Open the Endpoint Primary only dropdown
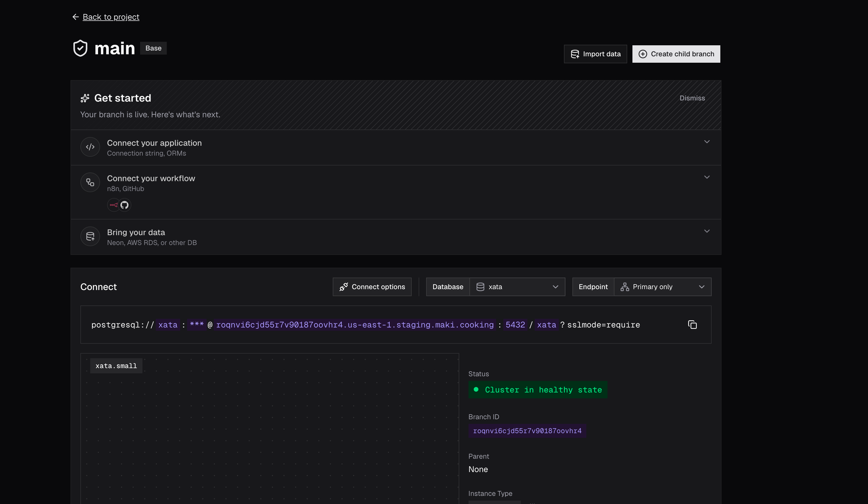This screenshot has height=504, width=868. 662,287
